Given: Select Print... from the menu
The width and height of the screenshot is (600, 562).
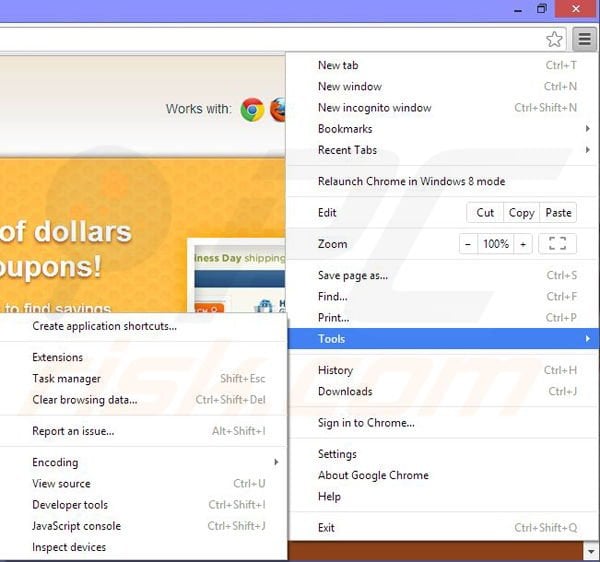Looking at the screenshot, I should (443, 318).
